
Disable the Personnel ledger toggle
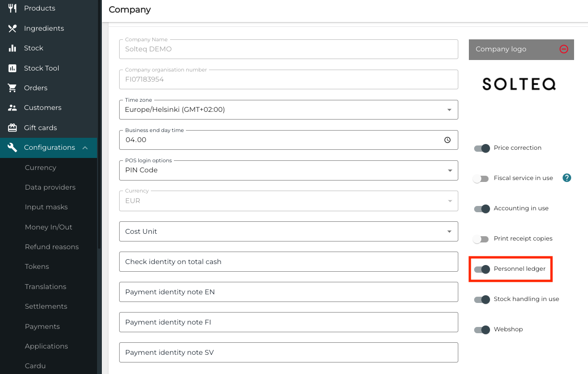click(482, 269)
